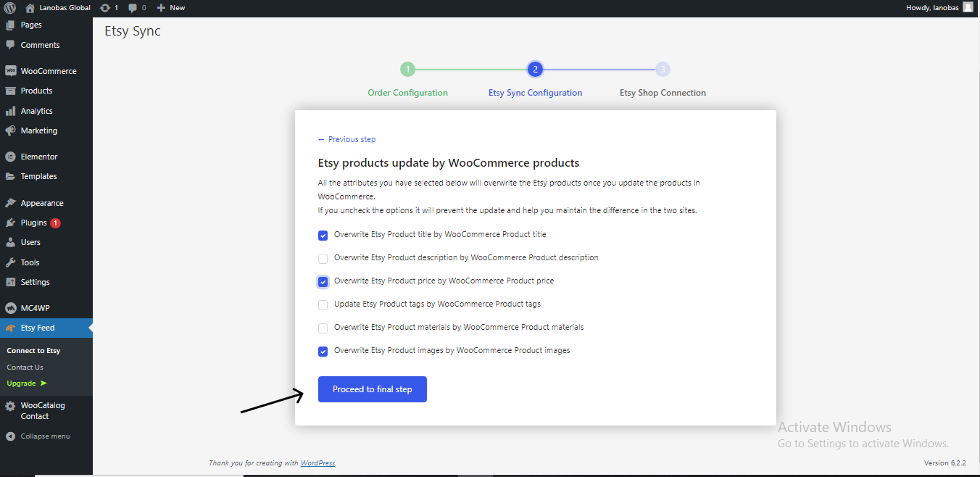Go back via Previous step link
Viewport: 980px width, 477px height.
tap(347, 139)
